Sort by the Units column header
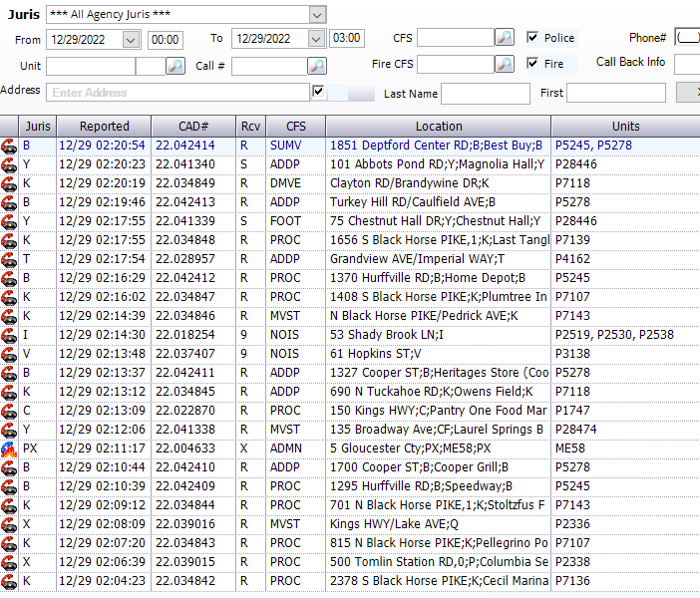 click(625, 127)
